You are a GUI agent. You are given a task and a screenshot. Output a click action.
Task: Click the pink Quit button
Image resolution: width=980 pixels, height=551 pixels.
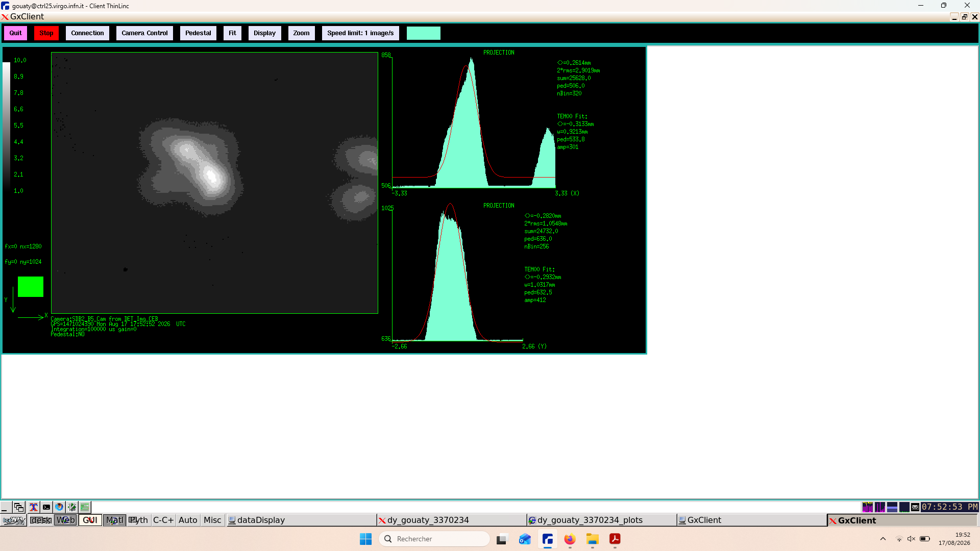[15, 33]
